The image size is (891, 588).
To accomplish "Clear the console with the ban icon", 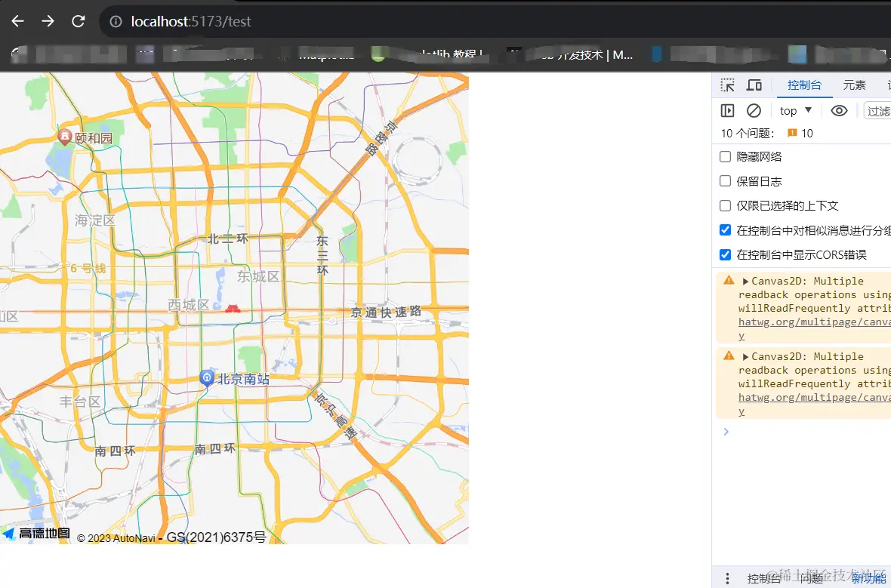I will coord(754,111).
